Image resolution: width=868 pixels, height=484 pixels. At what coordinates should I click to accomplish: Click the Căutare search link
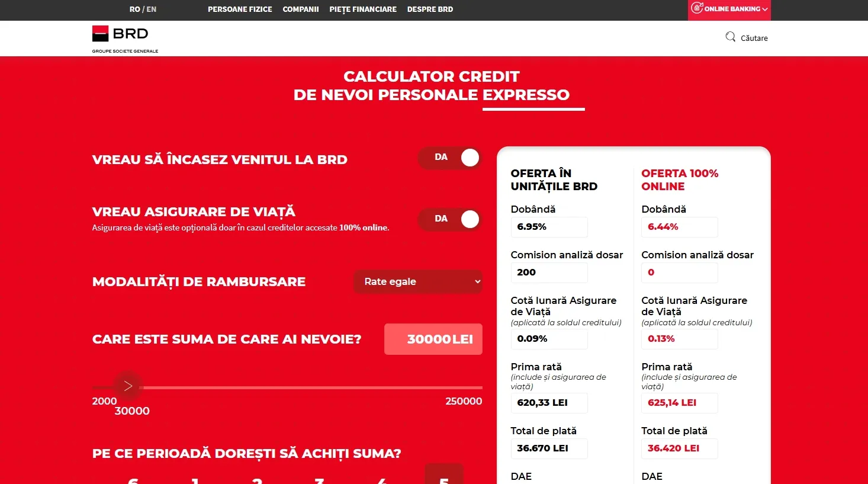pyautogui.click(x=754, y=38)
